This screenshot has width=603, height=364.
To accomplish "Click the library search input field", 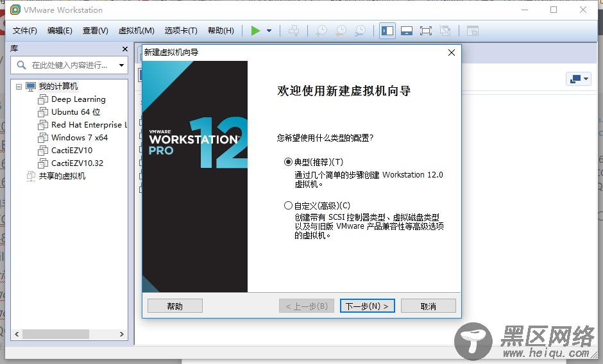I will 69,65.
